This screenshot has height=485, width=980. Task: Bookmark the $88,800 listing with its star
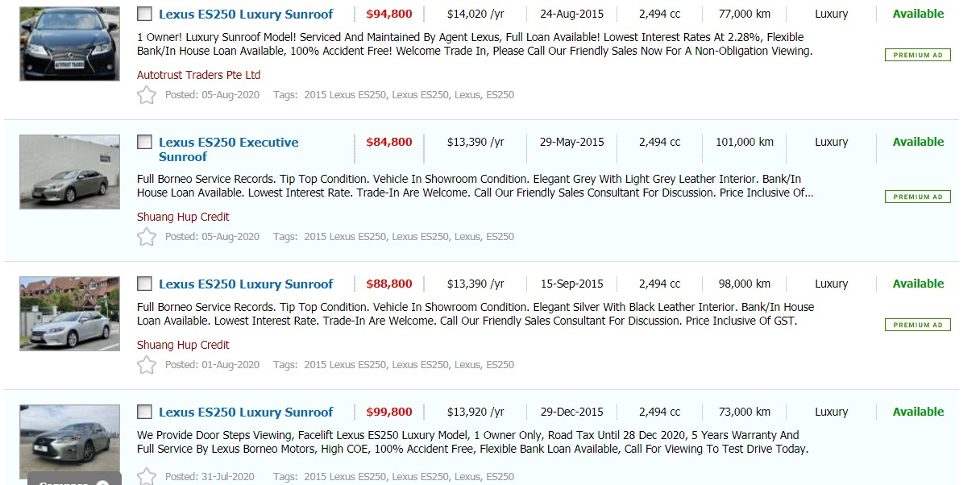146,365
